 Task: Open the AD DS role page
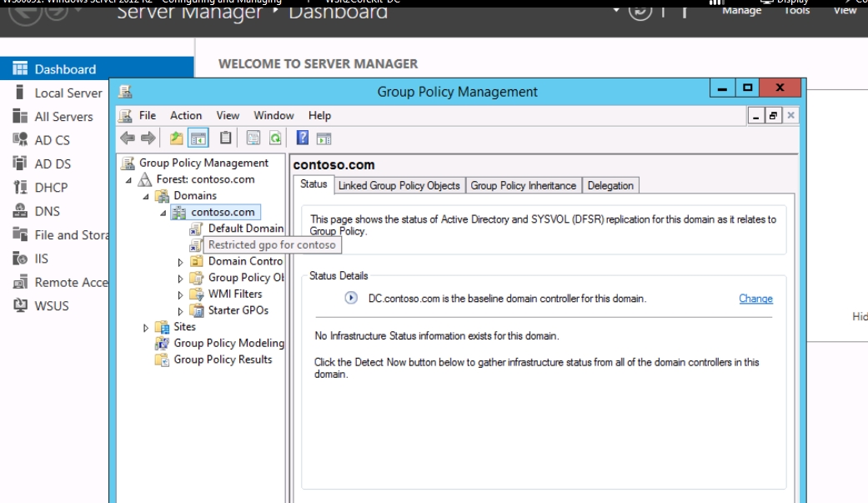[53, 164]
